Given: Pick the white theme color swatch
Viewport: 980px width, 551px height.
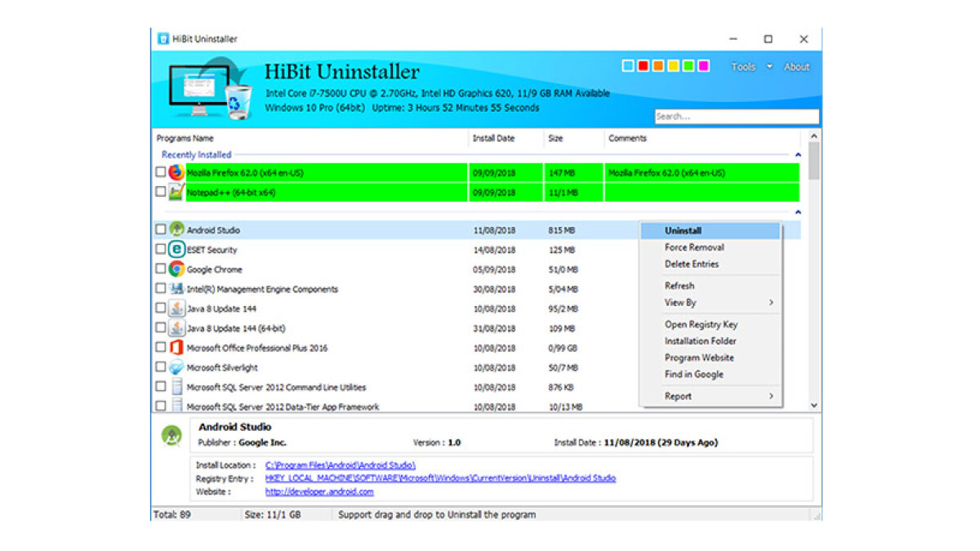Looking at the screenshot, I should [x=628, y=66].
